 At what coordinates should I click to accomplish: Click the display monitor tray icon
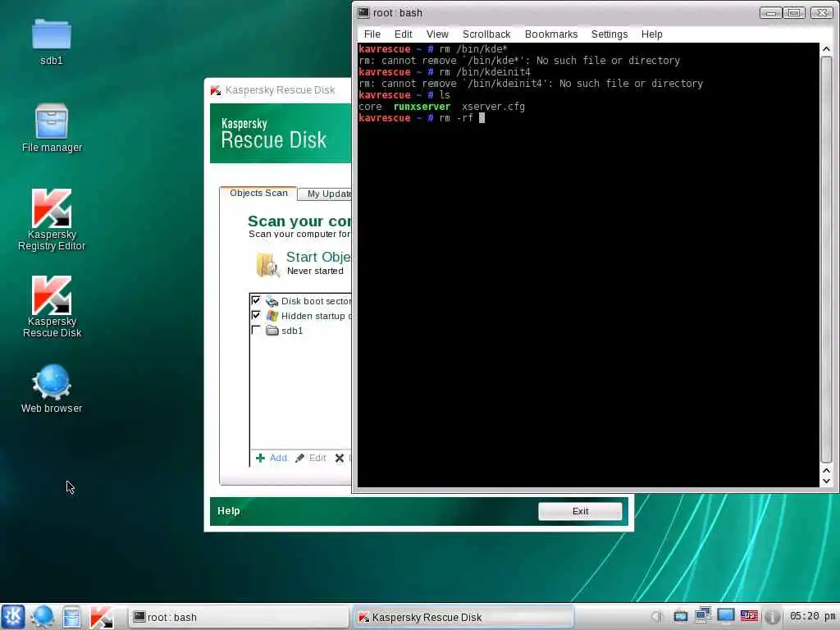[x=726, y=616]
